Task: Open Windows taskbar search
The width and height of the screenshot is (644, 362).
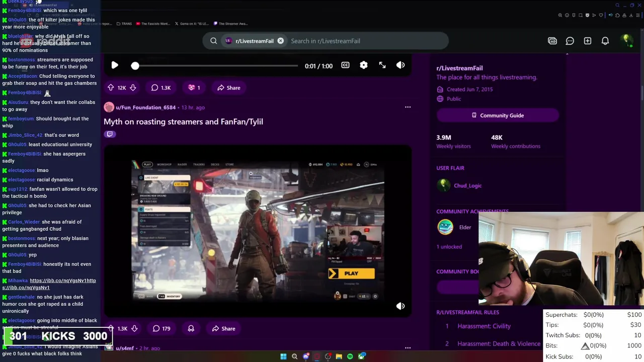Action: [294, 356]
